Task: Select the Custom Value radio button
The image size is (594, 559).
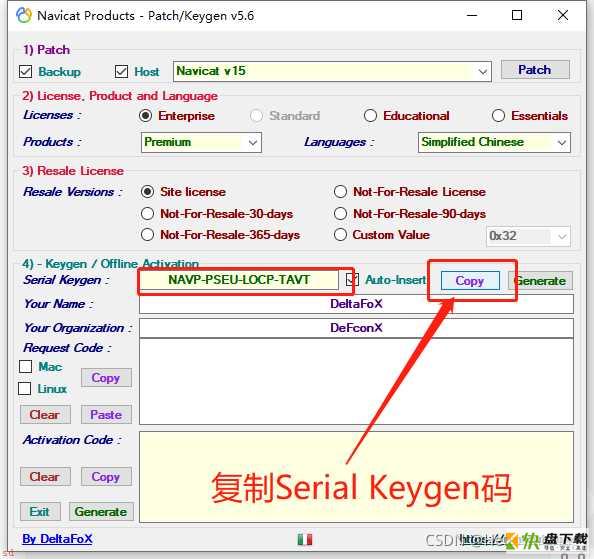Action: click(340, 235)
